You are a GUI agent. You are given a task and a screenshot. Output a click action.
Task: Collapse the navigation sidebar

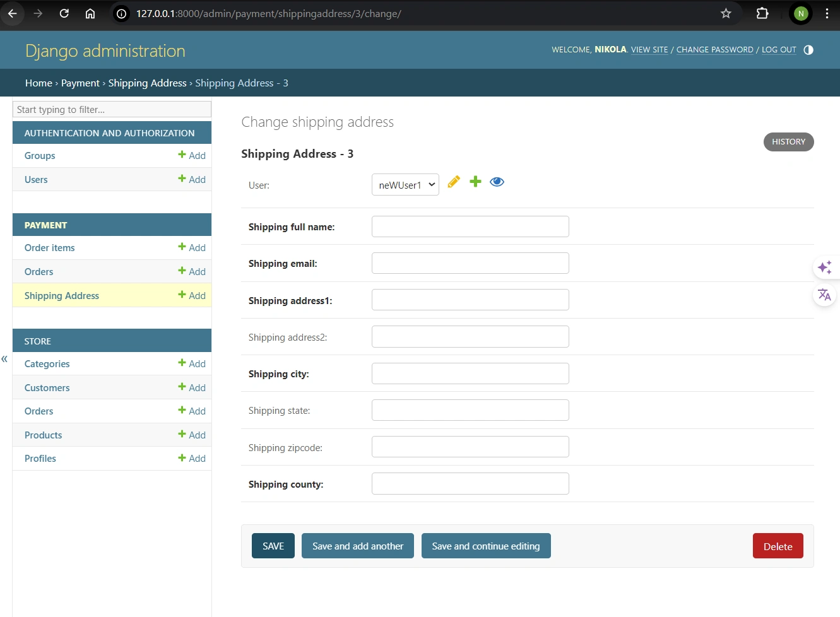point(4,359)
